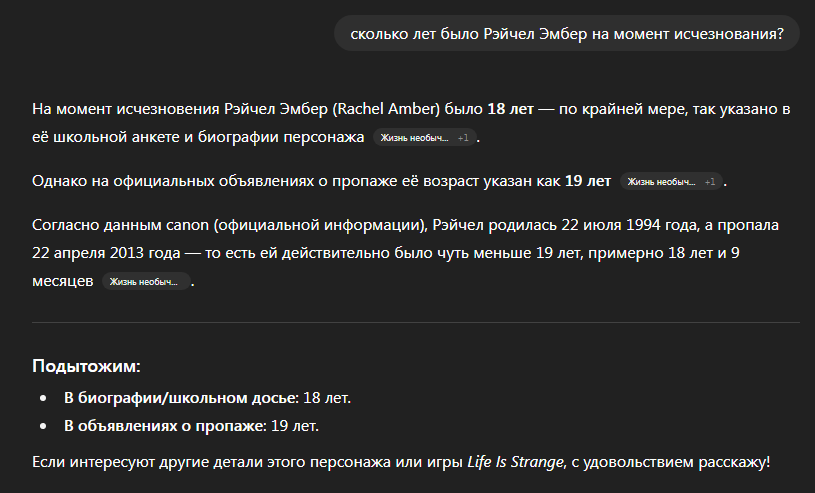This screenshot has width=815, height=493.
Task: Click the italic "Life Is Strange" title
Action: pyautogui.click(x=515, y=462)
